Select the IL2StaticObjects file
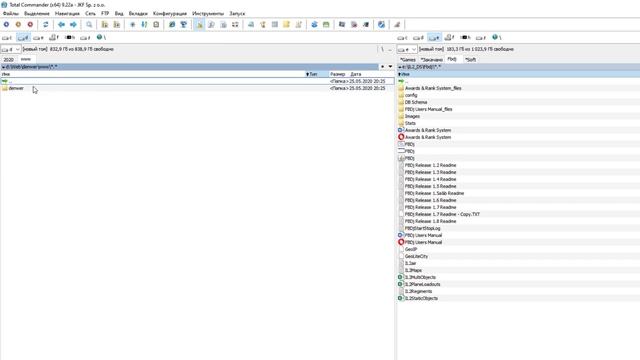This screenshot has height=360, width=640. [421, 298]
